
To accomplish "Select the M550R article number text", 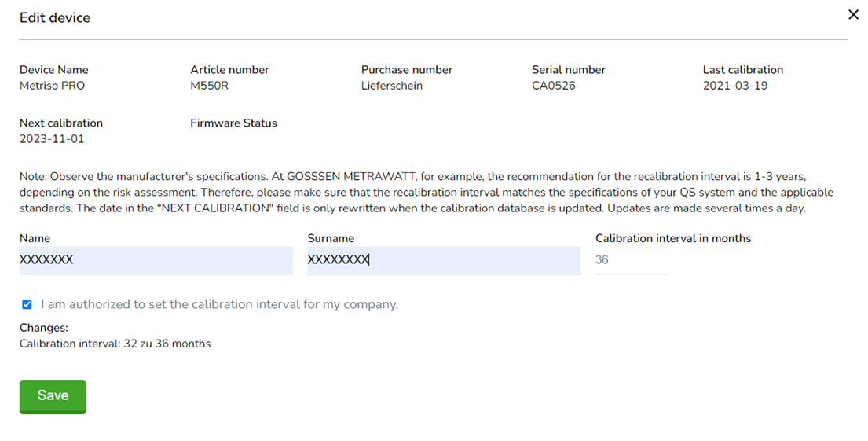I will click(x=209, y=86).
